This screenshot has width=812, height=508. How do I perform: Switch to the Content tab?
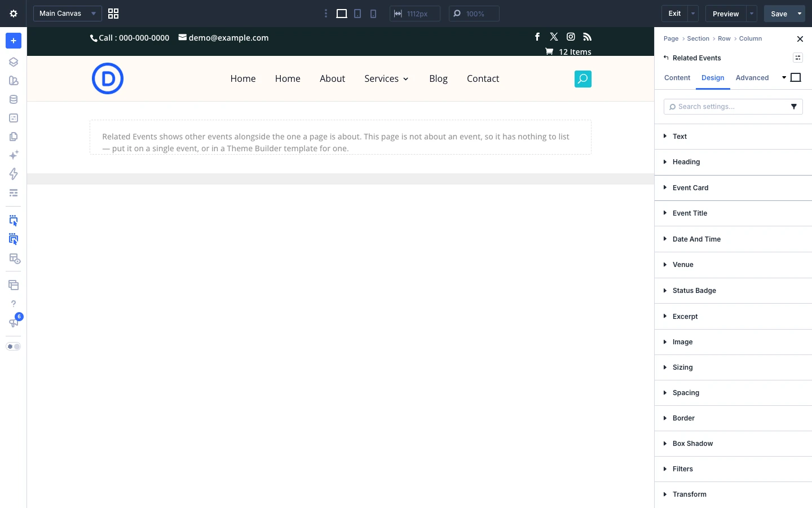point(677,78)
